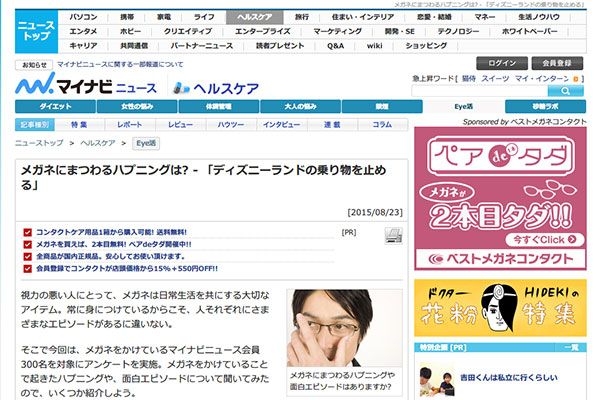Screen dimensions: 600x400
Task: Filter articles by コラム
Action: pos(382,124)
